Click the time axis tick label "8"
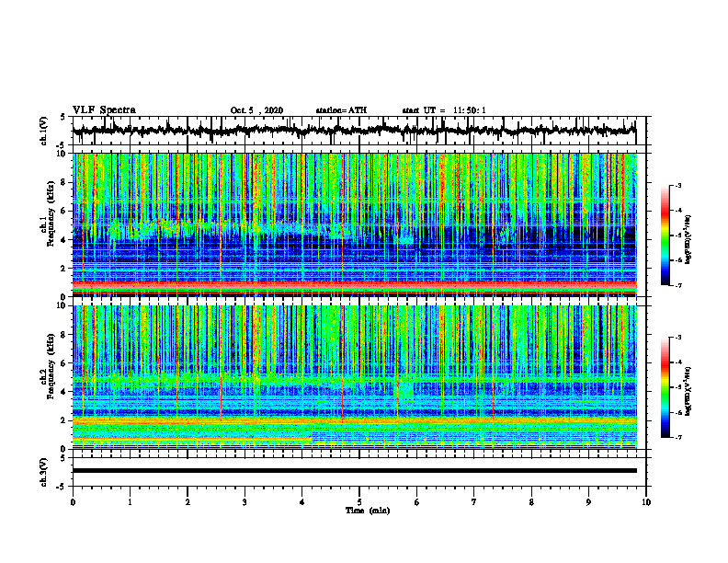 531,502
